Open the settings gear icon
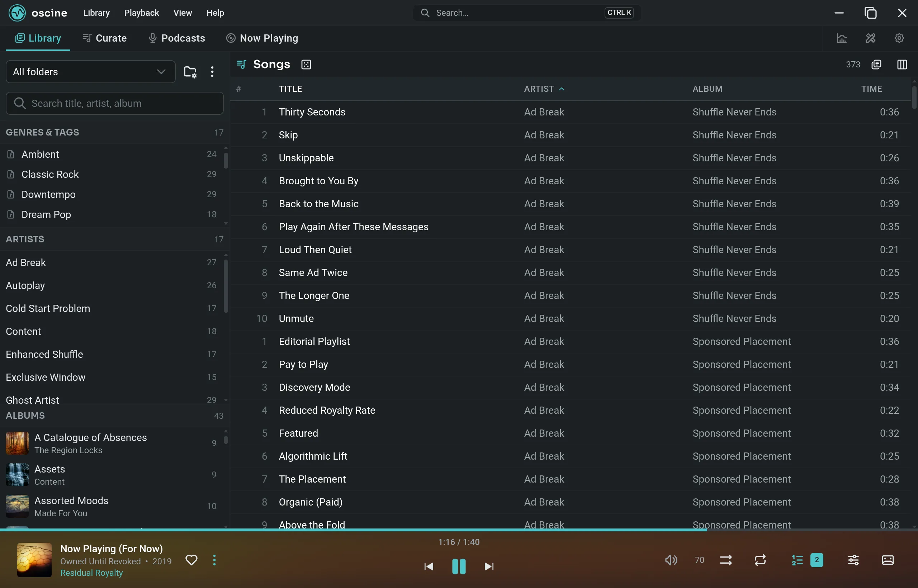Screen dimensions: 918x588 click(899, 38)
